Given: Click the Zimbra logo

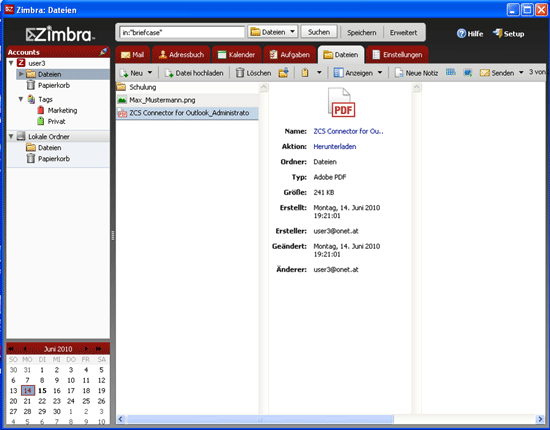Looking at the screenshot, I should pos(60,34).
